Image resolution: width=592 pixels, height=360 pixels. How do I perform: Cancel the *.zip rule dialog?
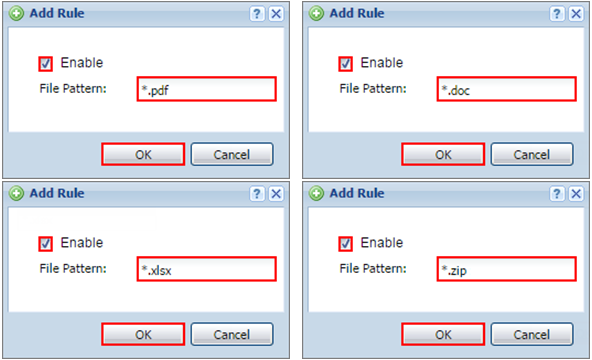click(532, 334)
